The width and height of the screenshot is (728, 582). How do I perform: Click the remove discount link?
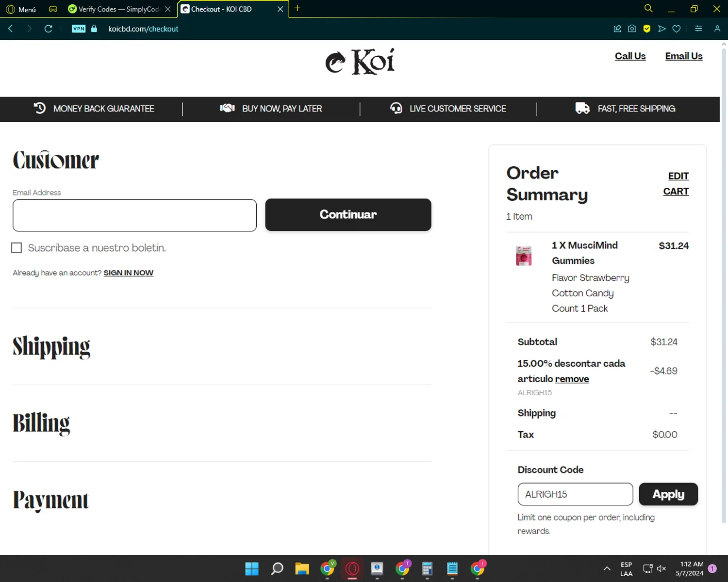(572, 379)
